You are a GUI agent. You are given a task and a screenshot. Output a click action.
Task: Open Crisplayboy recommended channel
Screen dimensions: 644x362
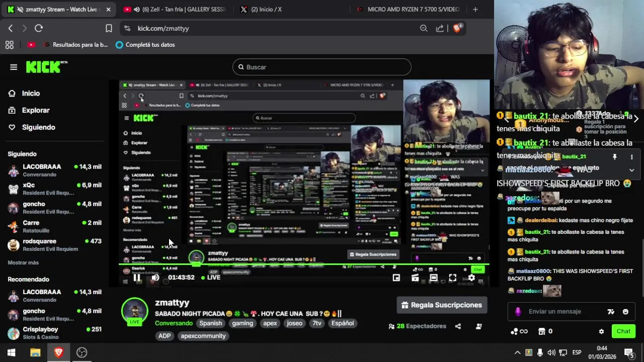pyautogui.click(x=54, y=333)
